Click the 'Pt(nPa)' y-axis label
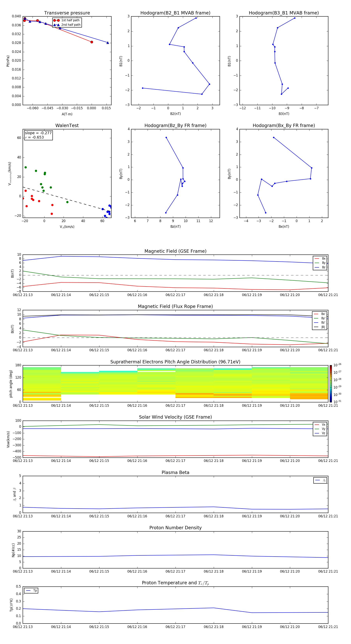The width and height of the screenshot is (351, 644). point(8,61)
